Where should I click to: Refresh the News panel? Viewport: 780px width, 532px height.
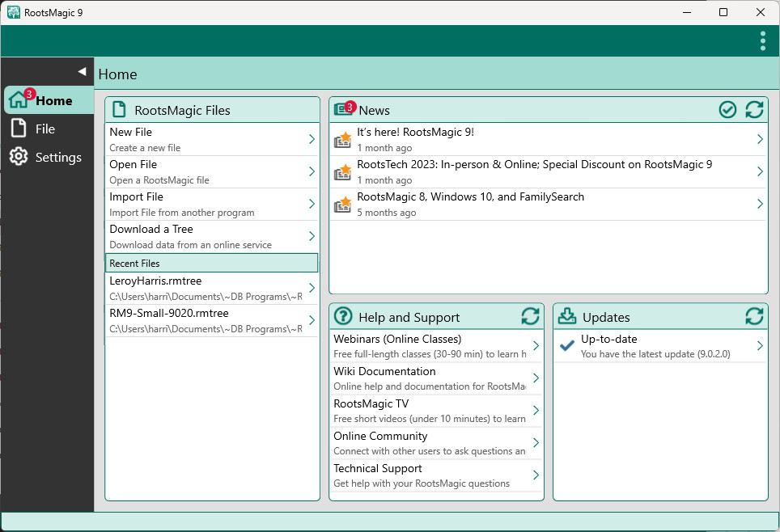coord(754,110)
